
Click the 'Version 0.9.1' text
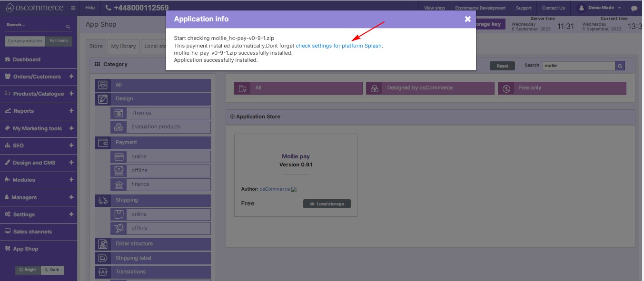click(296, 165)
